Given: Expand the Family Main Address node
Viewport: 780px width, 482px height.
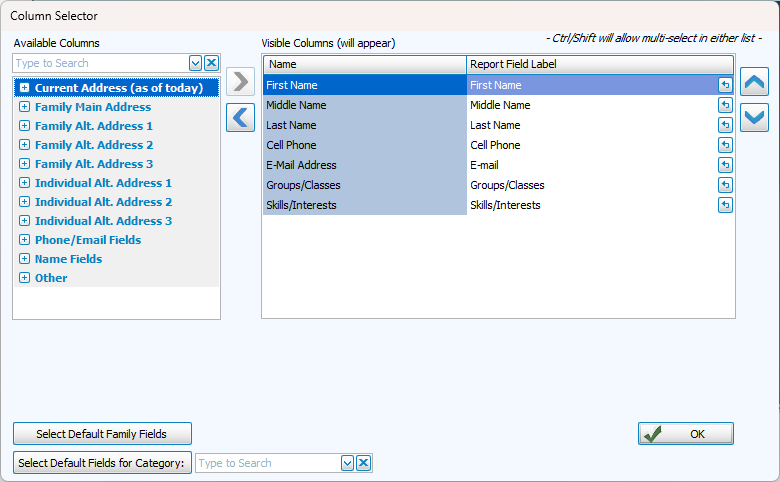Looking at the screenshot, I should (x=24, y=107).
